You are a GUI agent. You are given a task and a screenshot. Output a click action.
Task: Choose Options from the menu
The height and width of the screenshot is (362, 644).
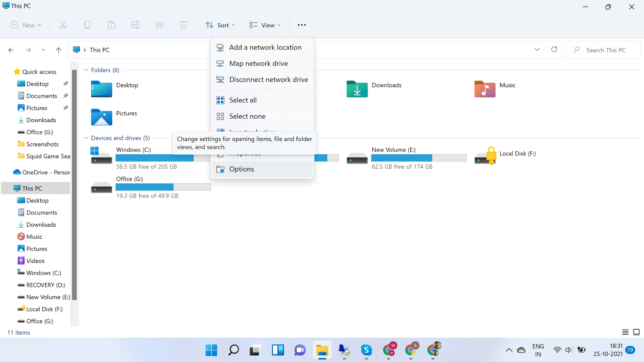tap(241, 169)
